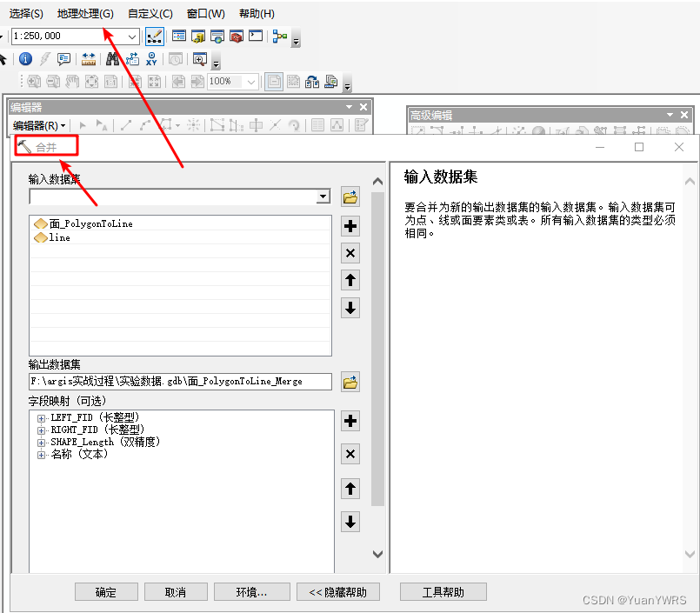Expand the RIGHT_FID field node
700x613 pixels.
(x=41, y=430)
